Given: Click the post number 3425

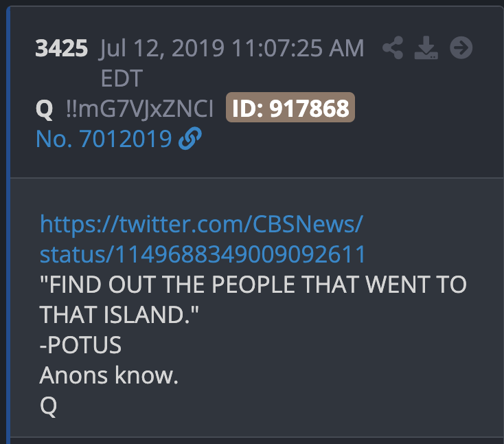Looking at the screenshot, I should point(61,48).
